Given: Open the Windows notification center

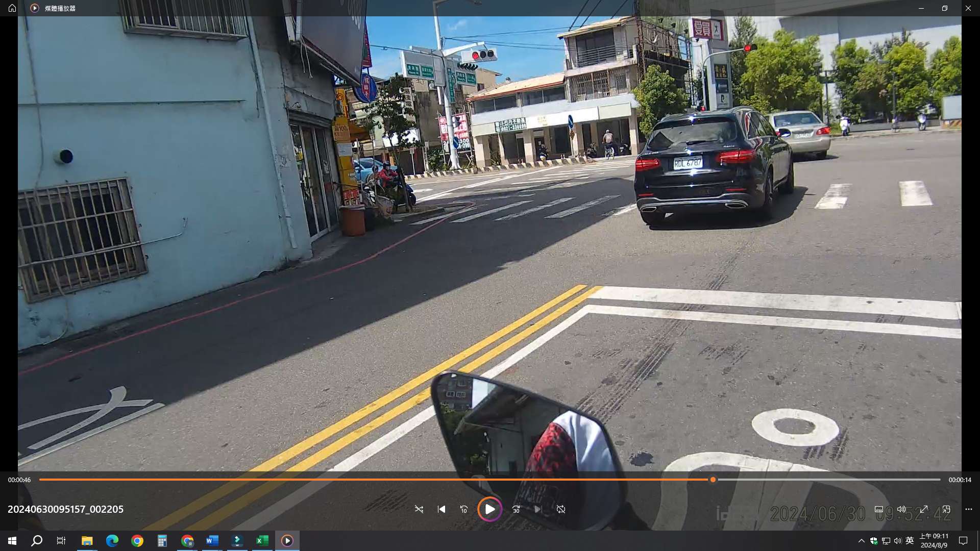Looking at the screenshot, I should (963, 541).
